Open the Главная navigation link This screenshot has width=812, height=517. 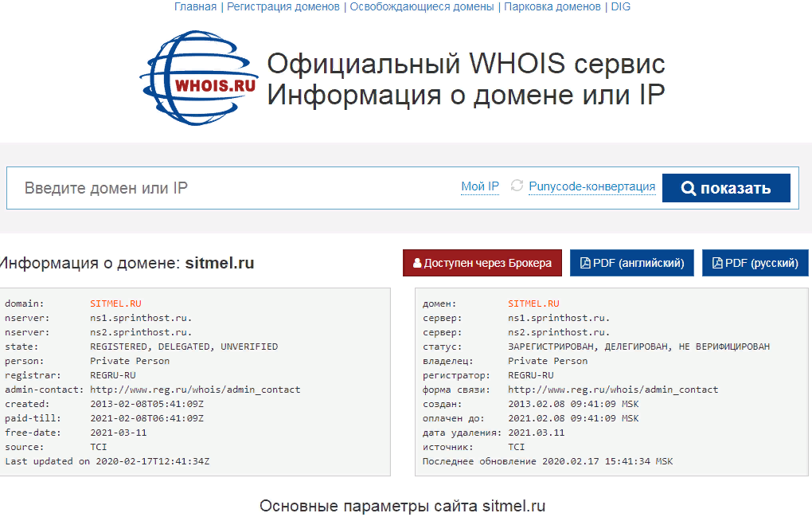pyautogui.click(x=195, y=6)
